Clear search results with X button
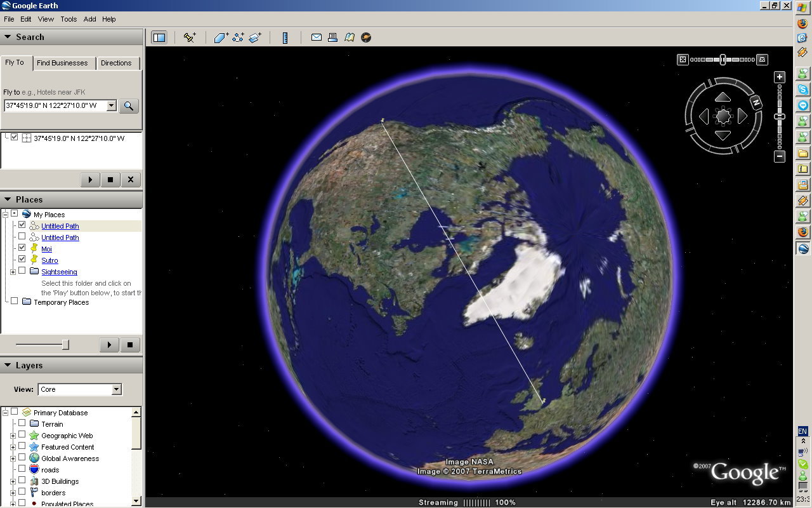Screen dimensions: 812x508 point(131,180)
